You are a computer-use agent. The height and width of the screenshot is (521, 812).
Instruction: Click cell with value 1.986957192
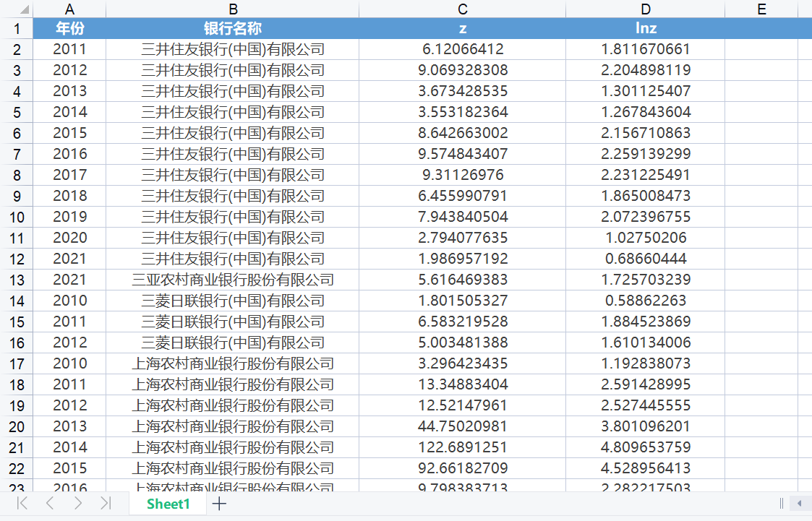[x=463, y=259]
